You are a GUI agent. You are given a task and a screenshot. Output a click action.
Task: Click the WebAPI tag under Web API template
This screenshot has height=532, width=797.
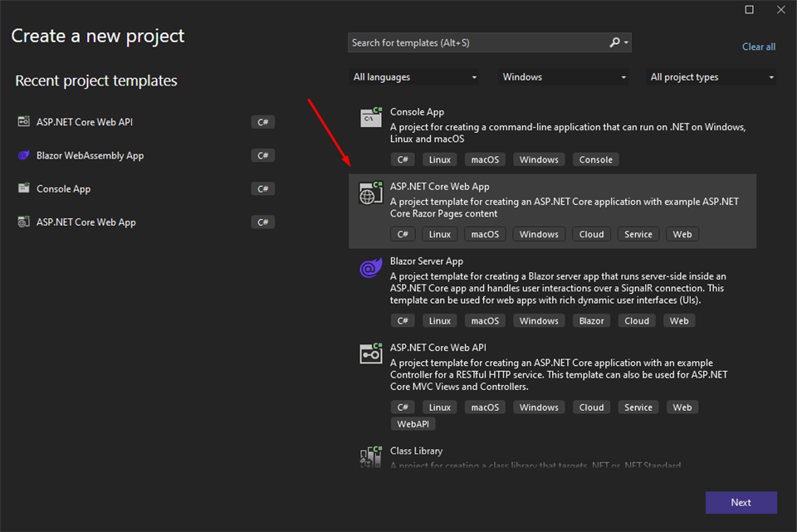[x=413, y=424]
